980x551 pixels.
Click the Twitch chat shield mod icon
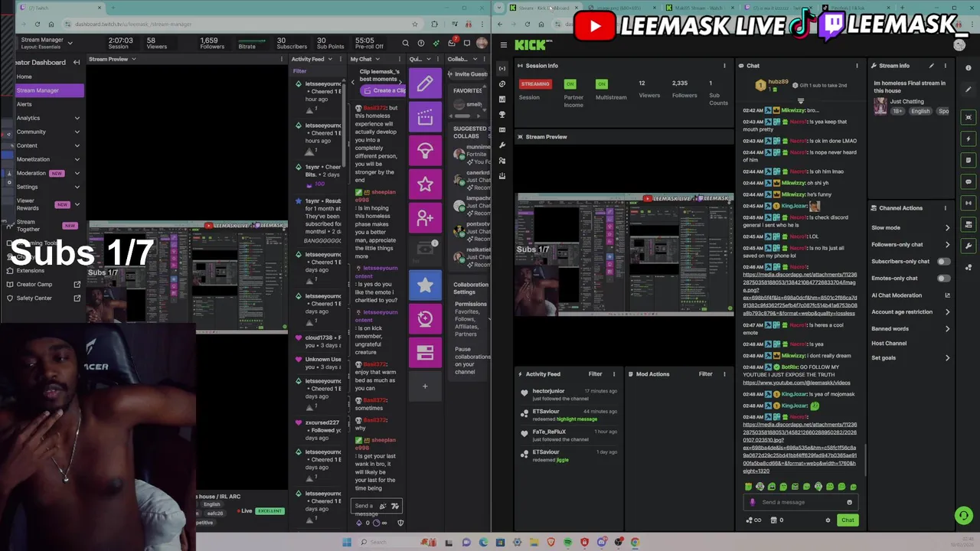pos(400,523)
